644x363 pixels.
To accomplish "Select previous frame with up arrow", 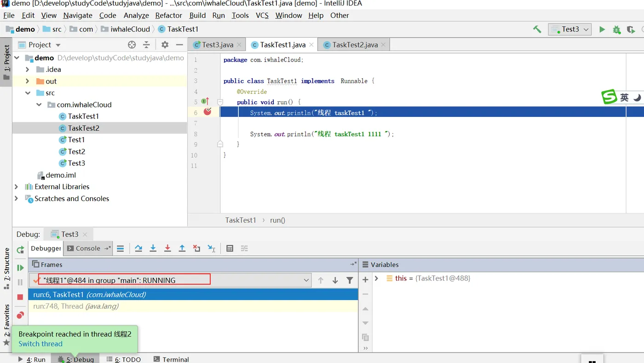I will coord(321,280).
